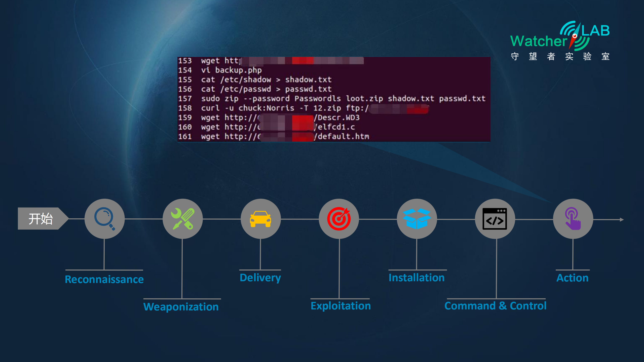Select the Reconnaissance magnifying glass icon
644x362 pixels.
105,218
